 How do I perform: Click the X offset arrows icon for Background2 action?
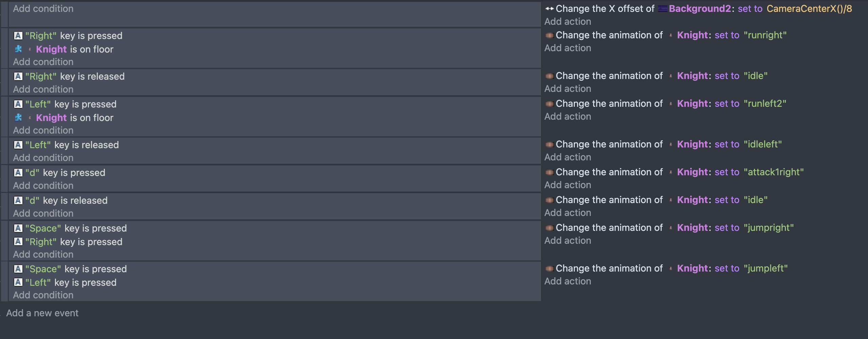pyautogui.click(x=549, y=8)
